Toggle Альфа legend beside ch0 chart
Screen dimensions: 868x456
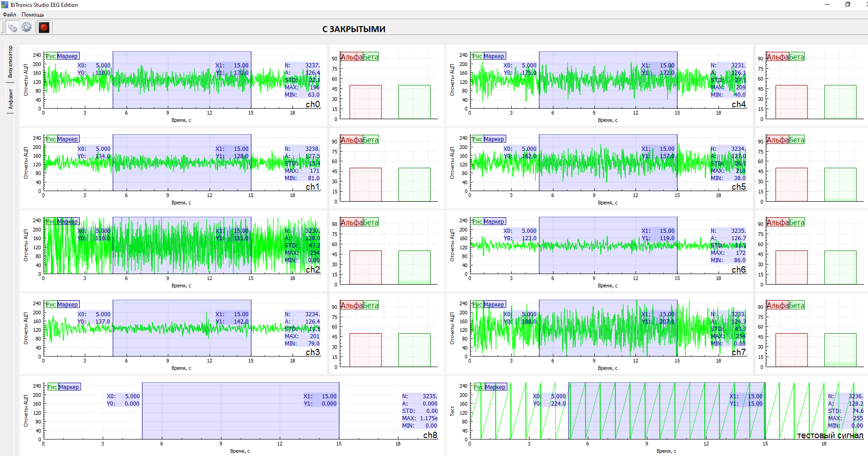(x=352, y=57)
